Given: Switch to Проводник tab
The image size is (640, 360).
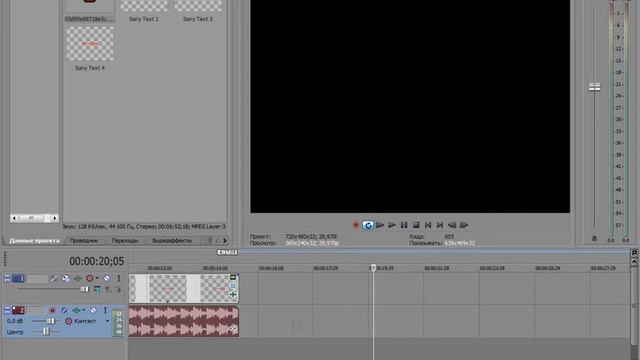Looking at the screenshot, I should pyautogui.click(x=84, y=240).
